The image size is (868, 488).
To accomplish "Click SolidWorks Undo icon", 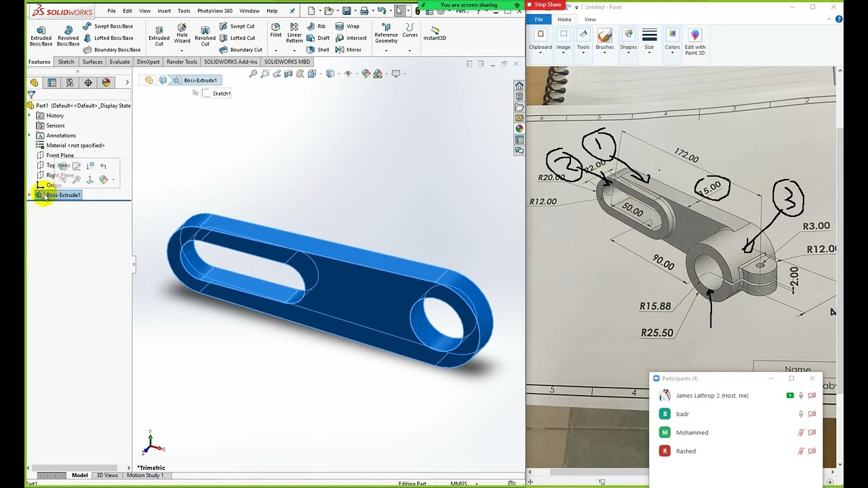I will [x=382, y=11].
